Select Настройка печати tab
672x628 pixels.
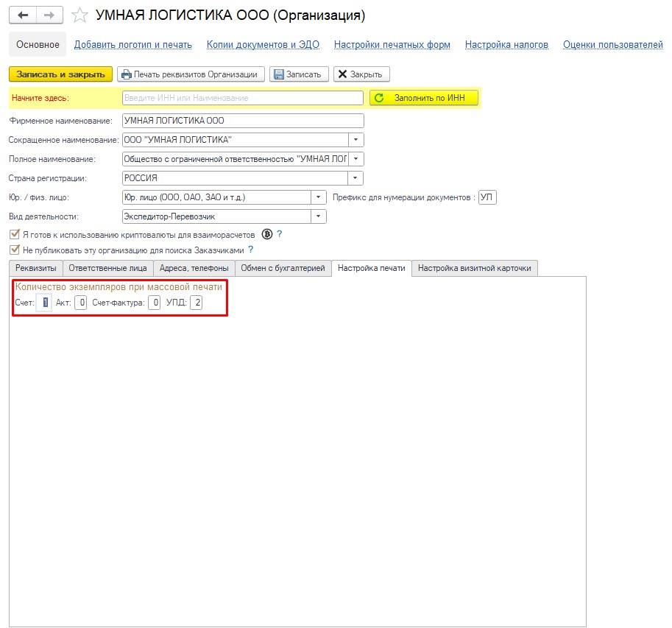(372, 268)
